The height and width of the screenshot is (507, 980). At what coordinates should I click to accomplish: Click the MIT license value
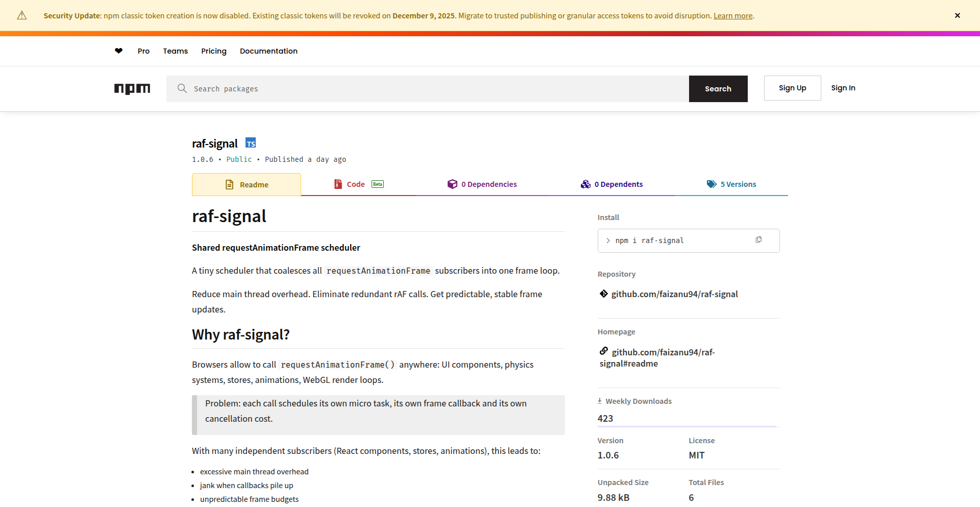coord(696,455)
